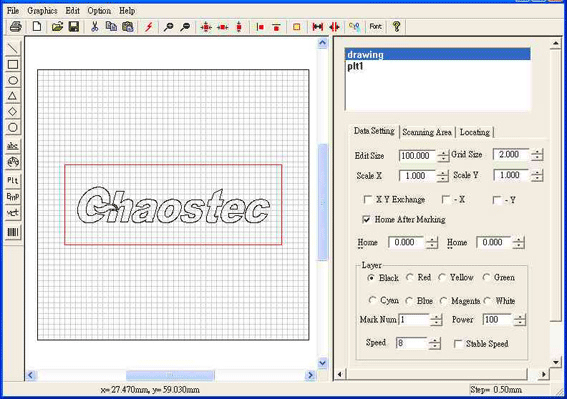The height and width of the screenshot is (399, 567).
Task: Click the Grid Size input field
Action: tap(511, 154)
